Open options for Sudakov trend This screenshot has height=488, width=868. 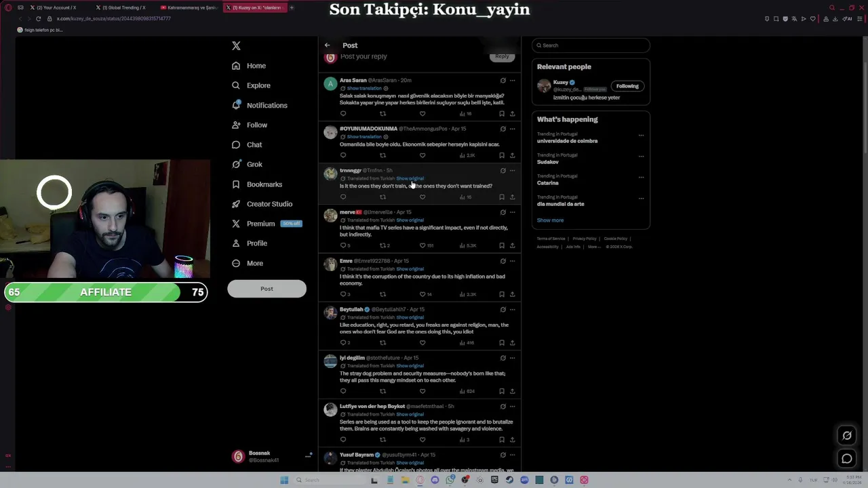641,156
